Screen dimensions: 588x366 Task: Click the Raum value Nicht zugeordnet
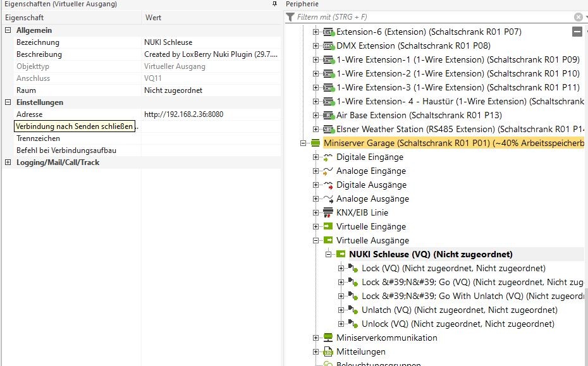pyautogui.click(x=211, y=90)
